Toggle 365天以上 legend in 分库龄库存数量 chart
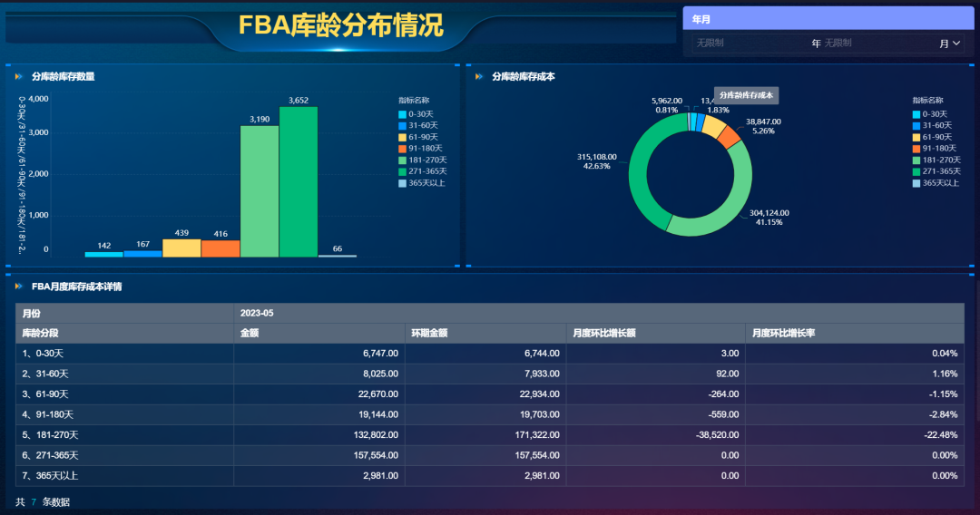Screen dimensions: 980x515 422,183
